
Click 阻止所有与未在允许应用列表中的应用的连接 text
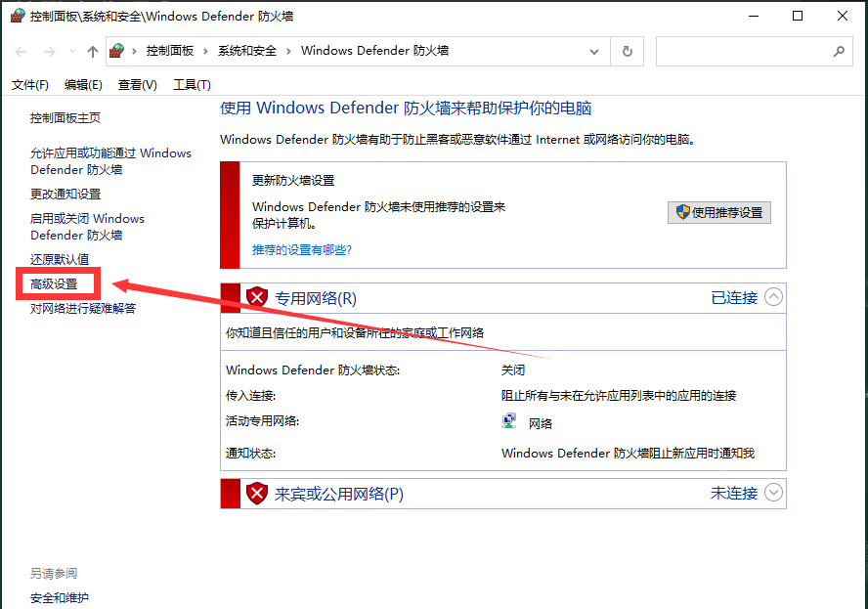619,395
